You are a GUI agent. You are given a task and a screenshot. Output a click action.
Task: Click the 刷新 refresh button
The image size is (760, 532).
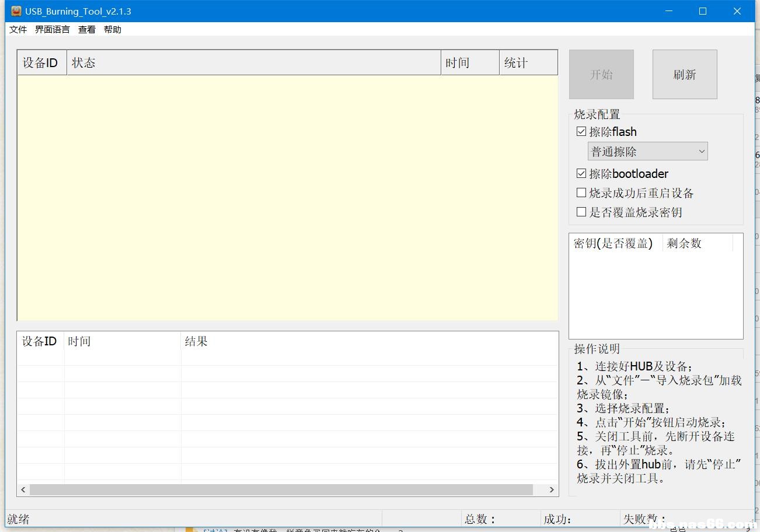pos(684,74)
